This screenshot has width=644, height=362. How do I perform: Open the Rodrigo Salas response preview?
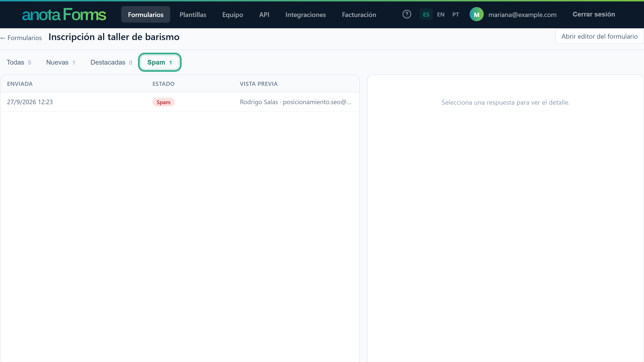pos(296,102)
